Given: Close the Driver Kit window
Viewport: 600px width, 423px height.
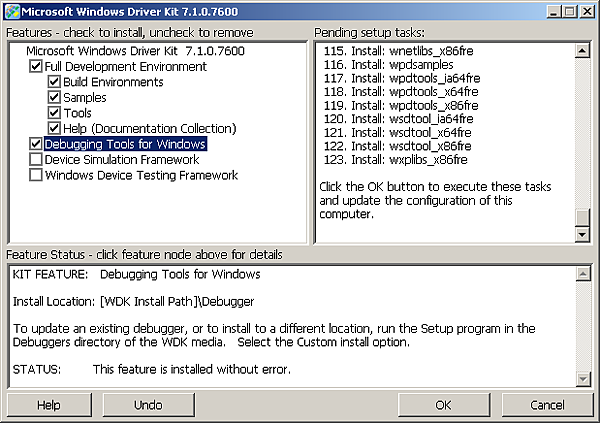Looking at the screenshot, I should [587, 11].
